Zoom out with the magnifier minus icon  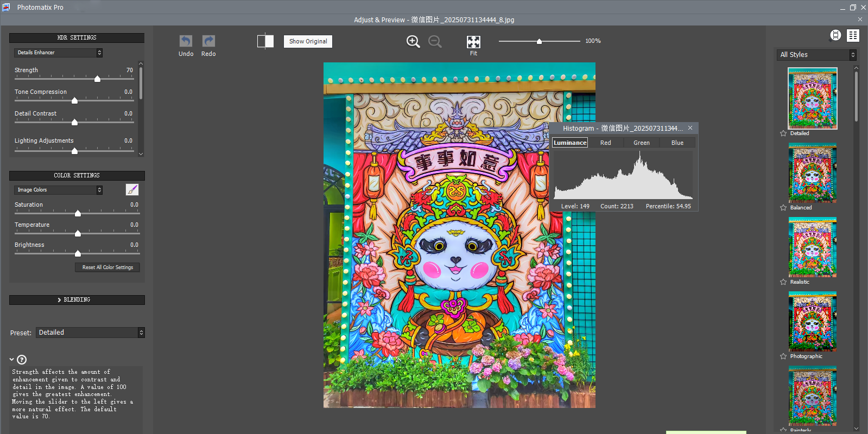pyautogui.click(x=435, y=42)
